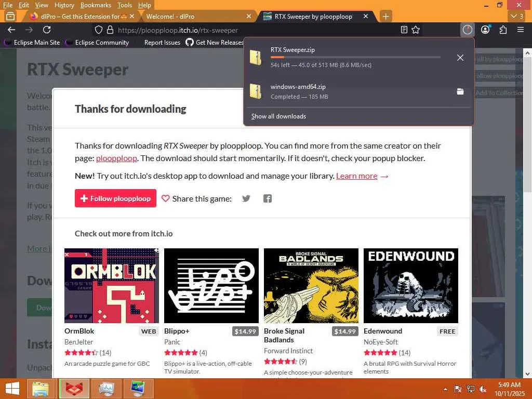Click the muted volume tray icon

[483, 389]
